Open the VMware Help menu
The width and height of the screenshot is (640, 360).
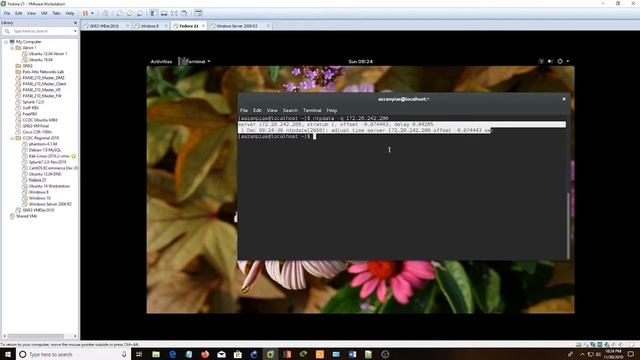click(x=70, y=13)
